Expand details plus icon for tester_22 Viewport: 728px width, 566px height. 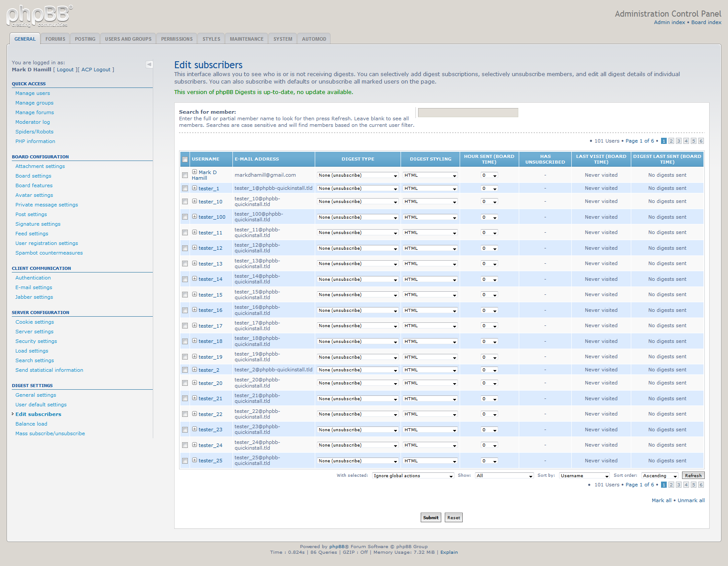click(194, 414)
